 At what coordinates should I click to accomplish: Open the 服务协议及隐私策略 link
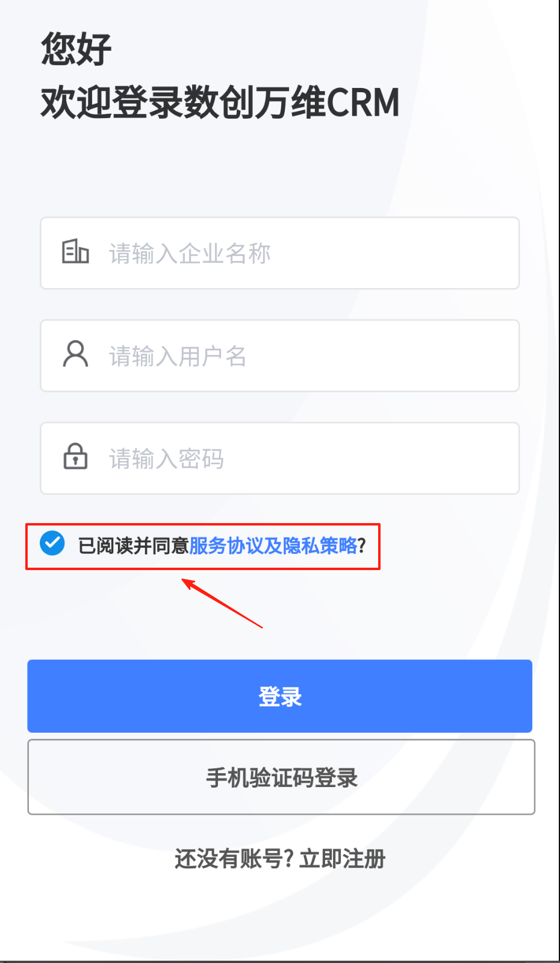[273, 546]
